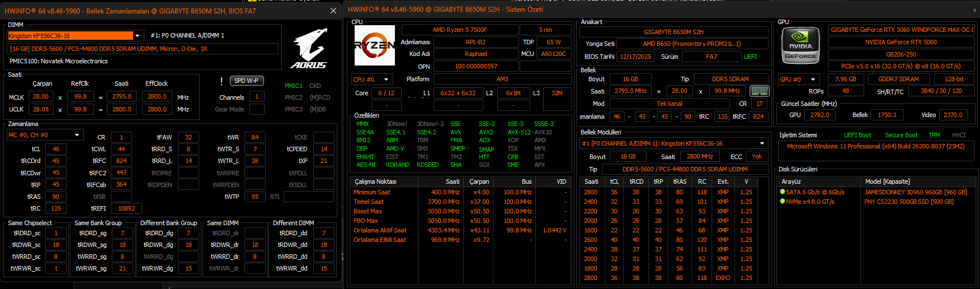The width and height of the screenshot is (980, 289).
Task: Click the TPM indicator
Action: click(934, 135)
